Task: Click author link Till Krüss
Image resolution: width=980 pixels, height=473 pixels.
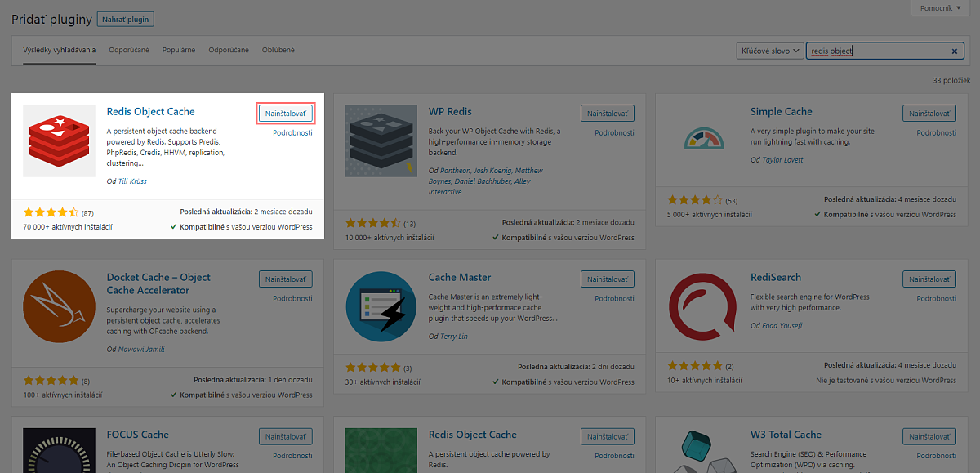Action: 132,181
